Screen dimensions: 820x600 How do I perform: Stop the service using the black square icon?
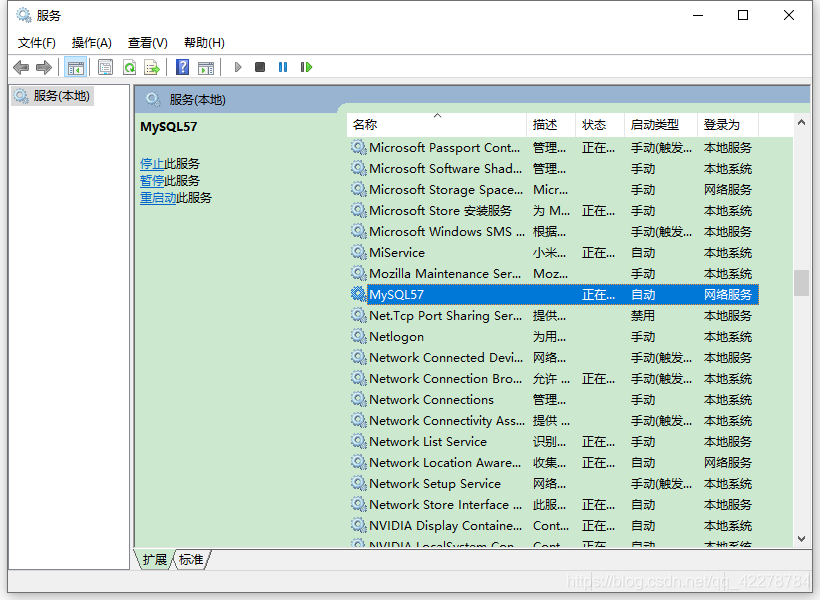[259, 66]
